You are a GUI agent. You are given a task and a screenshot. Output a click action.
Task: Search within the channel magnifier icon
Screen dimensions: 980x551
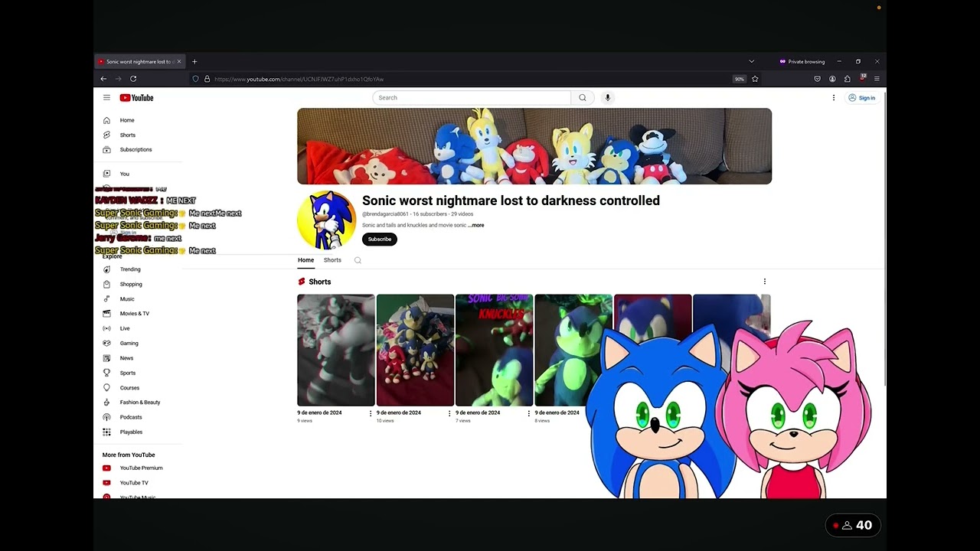358,260
